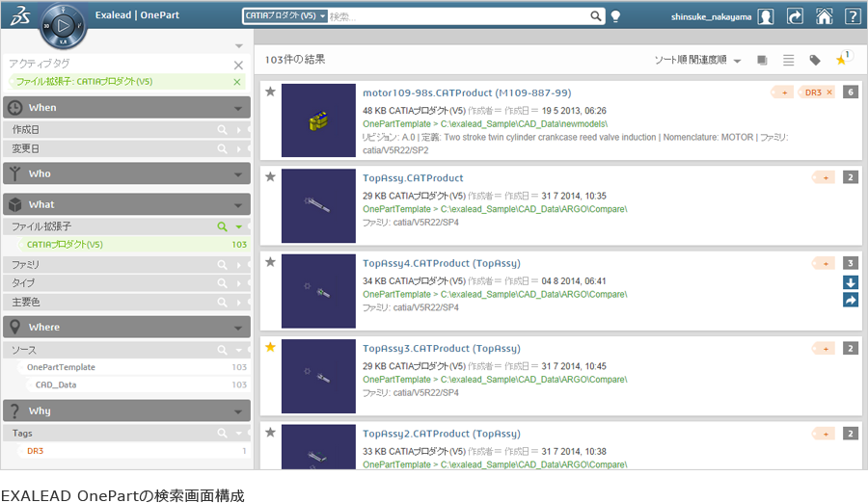Toggle DR3 tag filter
868x503 pixels.
click(x=133, y=451)
